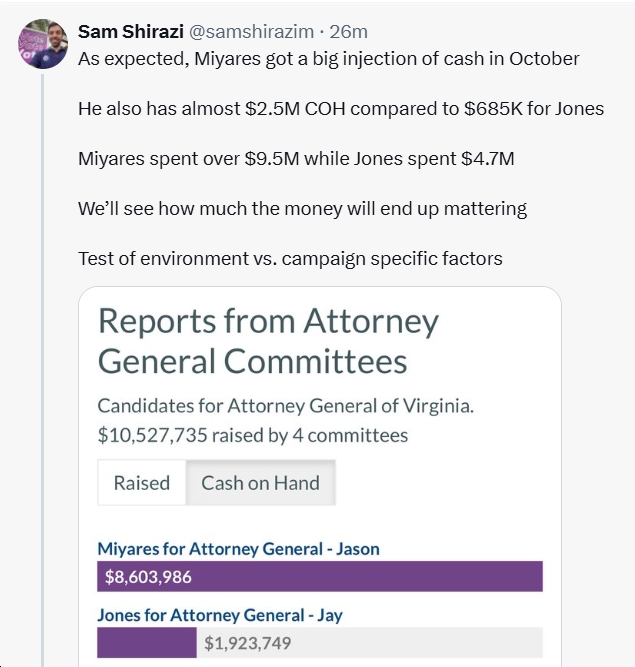Click the Reports from Attorney General Committees heading
Viewport: 635px width, 667px height.
[x=268, y=340]
